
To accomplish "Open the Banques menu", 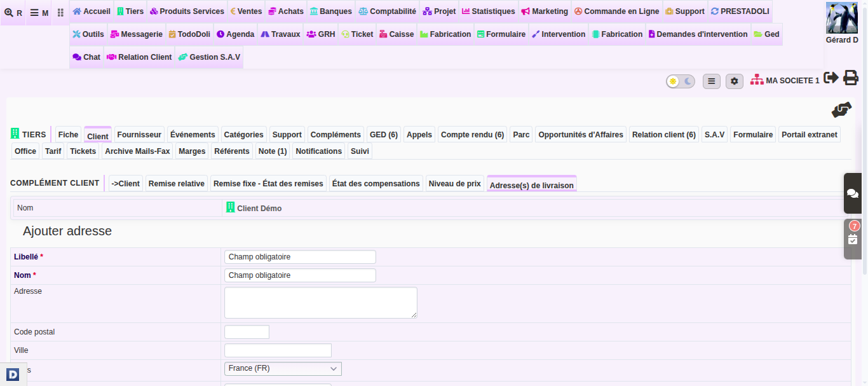I will pyautogui.click(x=331, y=11).
